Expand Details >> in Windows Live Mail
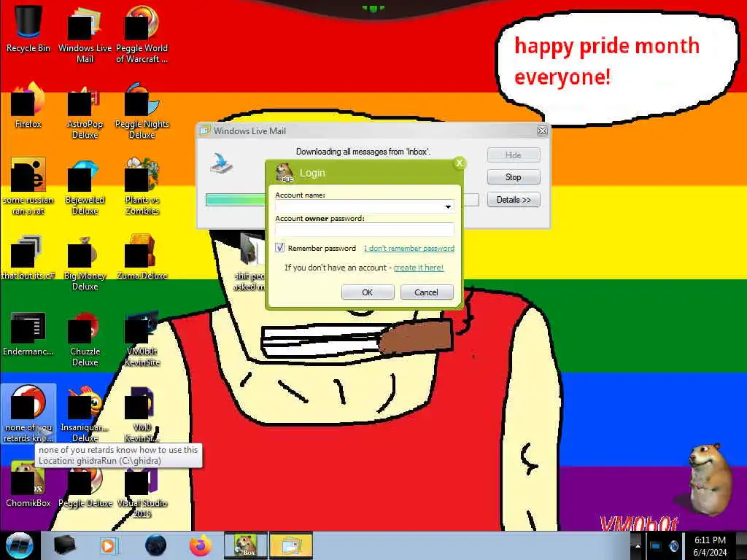The width and height of the screenshot is (747, 560). coord(514,200)
